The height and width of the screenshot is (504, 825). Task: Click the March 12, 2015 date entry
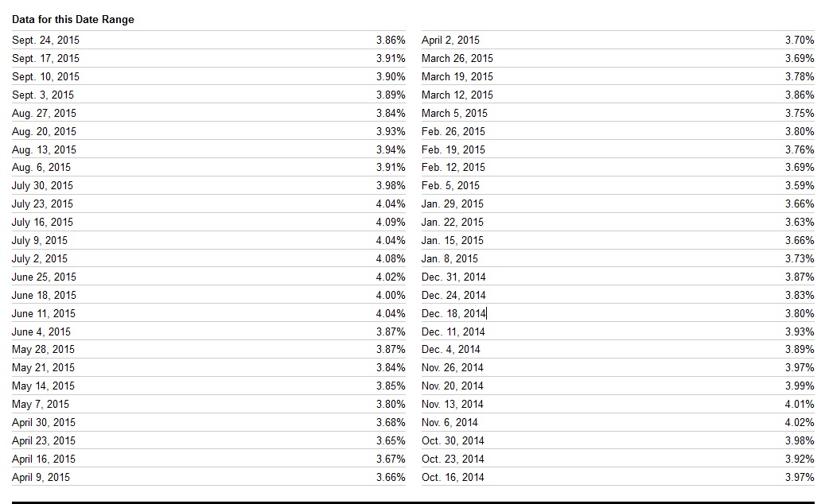[457, 95]
